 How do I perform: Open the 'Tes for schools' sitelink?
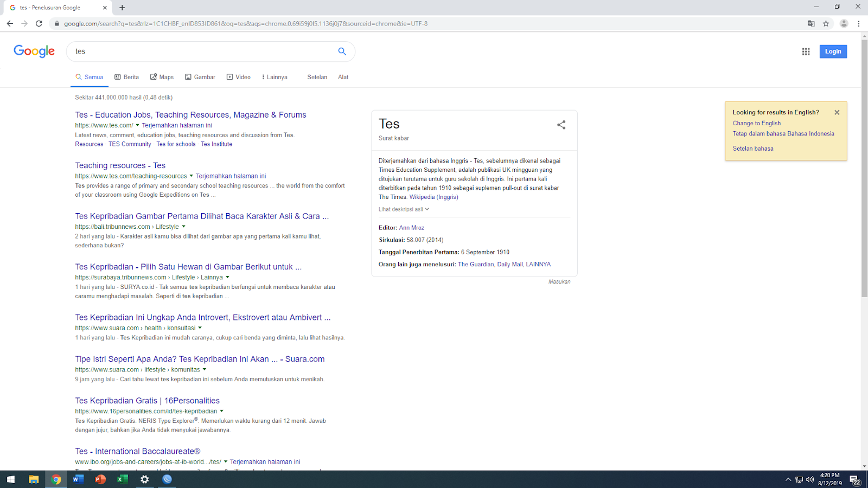[176, 144]
